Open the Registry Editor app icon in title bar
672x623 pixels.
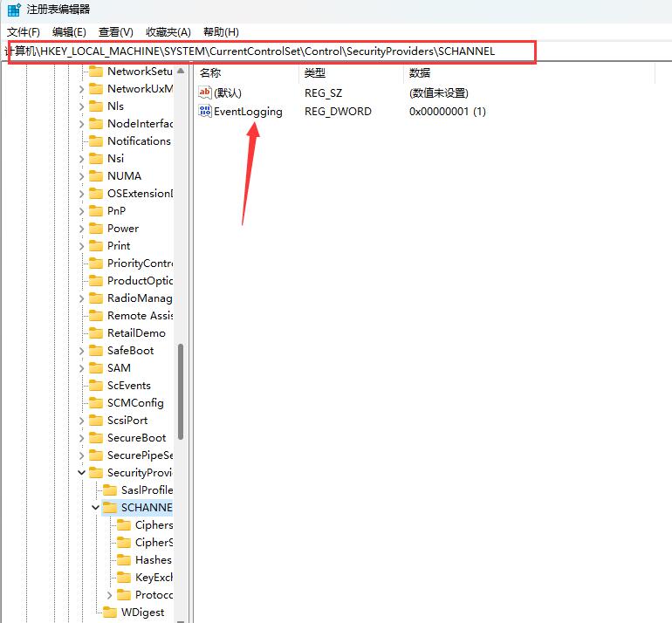(14, 10)
